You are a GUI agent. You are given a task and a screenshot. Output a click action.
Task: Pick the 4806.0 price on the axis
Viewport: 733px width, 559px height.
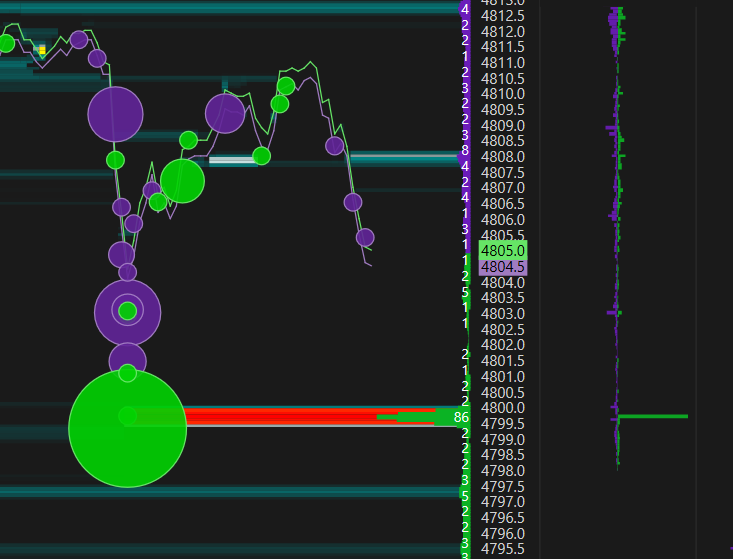503,220
